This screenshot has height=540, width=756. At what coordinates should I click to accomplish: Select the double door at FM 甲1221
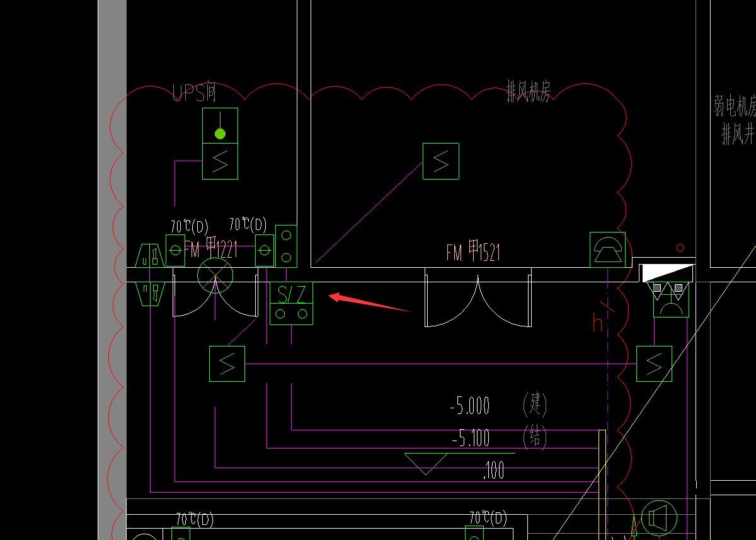coord(215,292)
